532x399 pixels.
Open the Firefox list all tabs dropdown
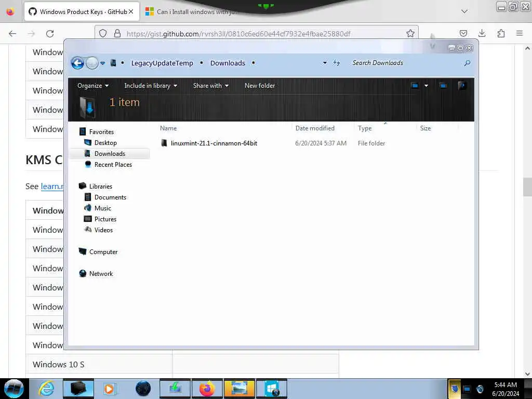click(464, 11)
